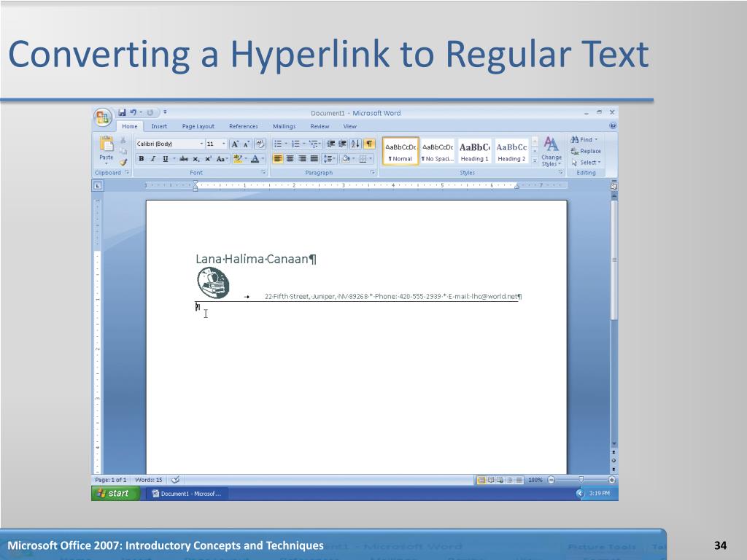Viewport: 747px width, 560px height.
Task: Click the Decrease Indent icon
Action: [330, 144]
